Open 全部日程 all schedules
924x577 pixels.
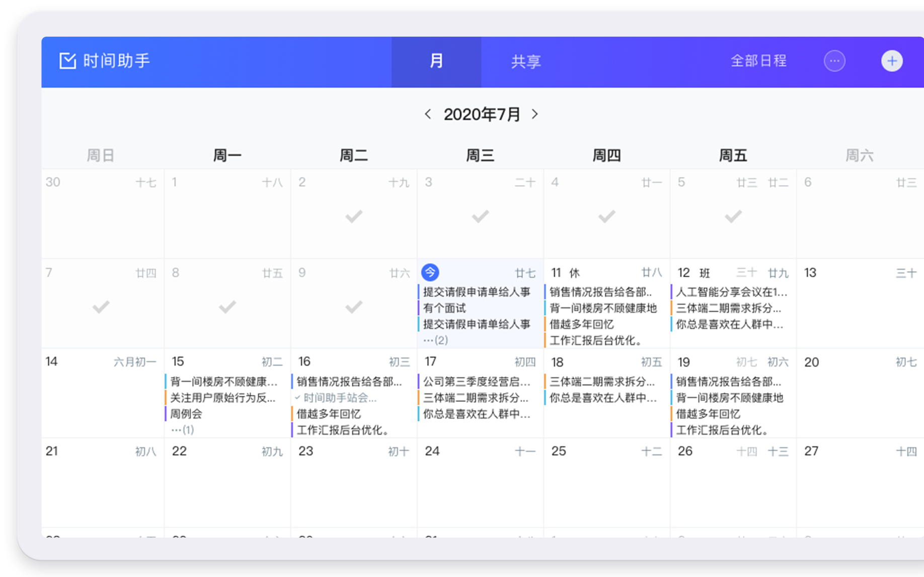pyautogui.click(x=758, y=61)
